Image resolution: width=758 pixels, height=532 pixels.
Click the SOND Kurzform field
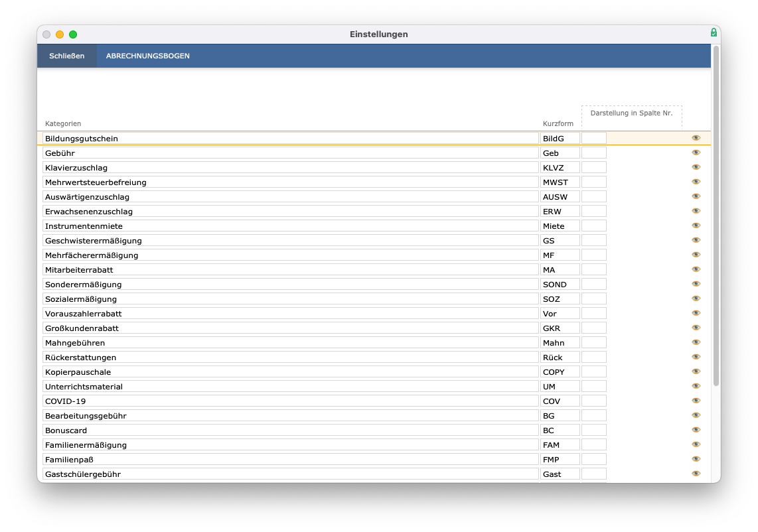click(x=560, y=285)
